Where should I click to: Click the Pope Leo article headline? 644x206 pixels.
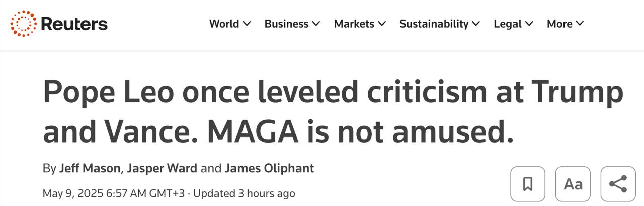pos(332,112)
